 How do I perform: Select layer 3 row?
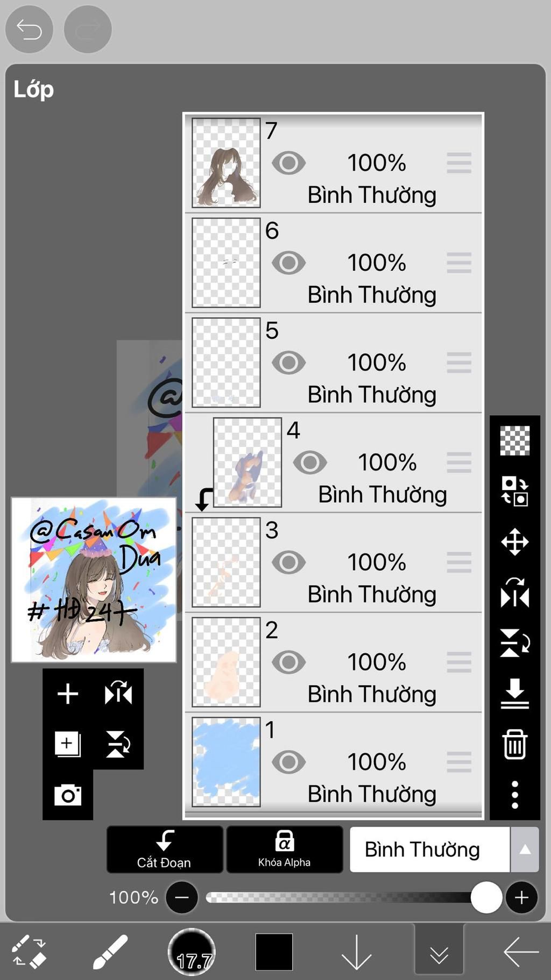click(x=334, y=563)
